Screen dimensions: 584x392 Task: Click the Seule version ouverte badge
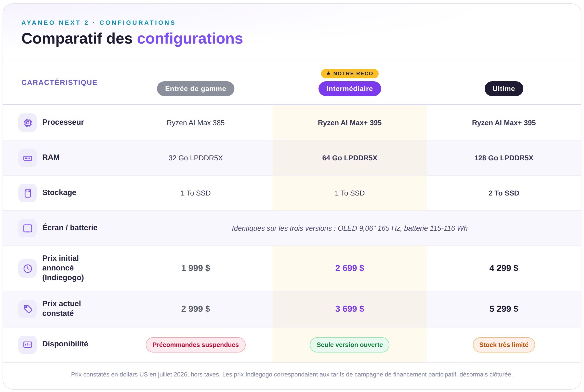(350, 345)
